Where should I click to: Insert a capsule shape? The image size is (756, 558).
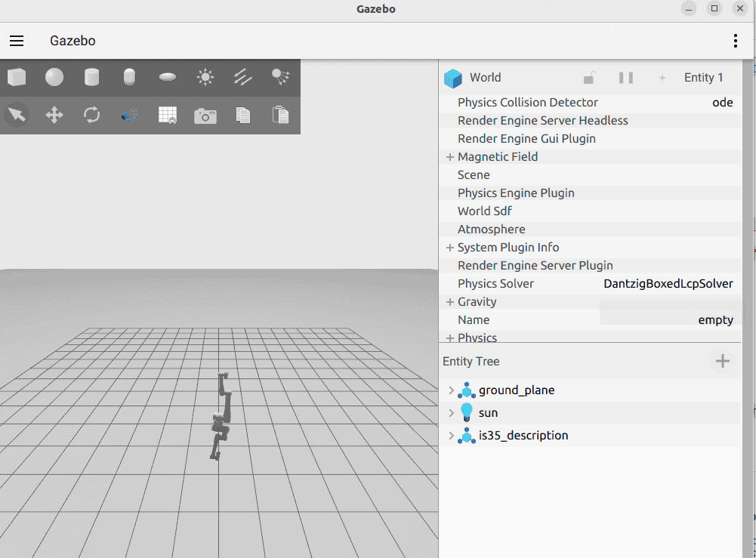(x=130, y=77)
